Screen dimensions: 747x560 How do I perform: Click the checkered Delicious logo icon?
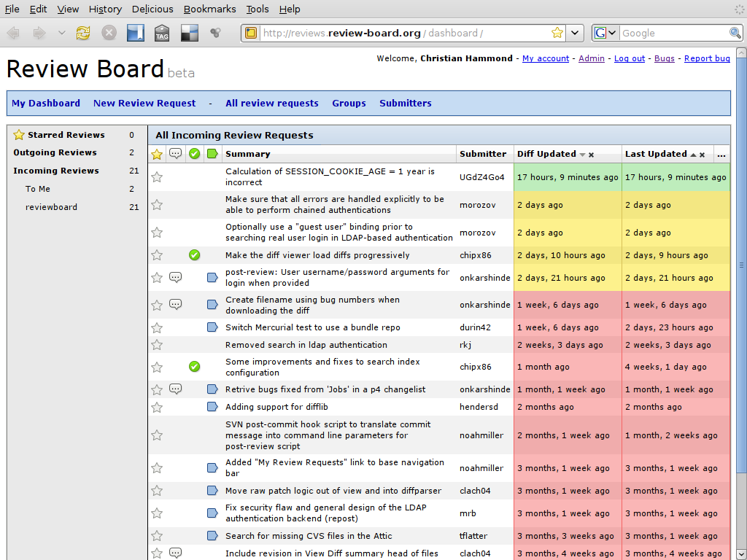tap(188, 33)
